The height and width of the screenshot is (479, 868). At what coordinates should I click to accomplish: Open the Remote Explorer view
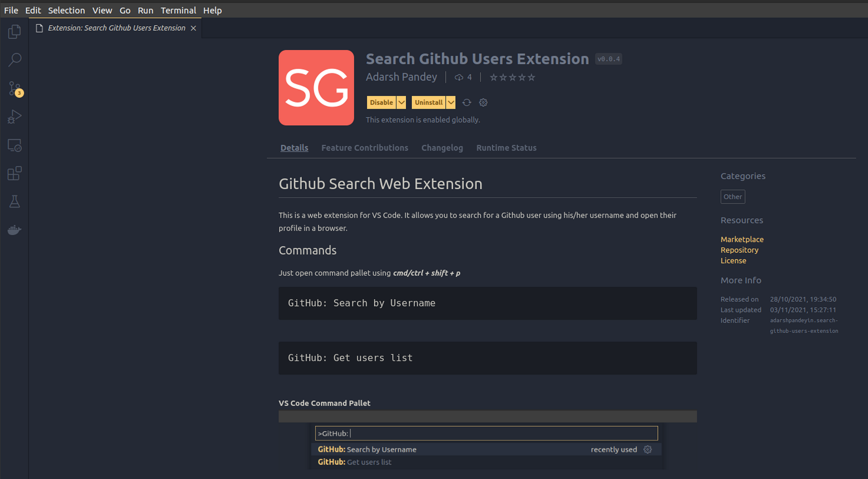14,145
